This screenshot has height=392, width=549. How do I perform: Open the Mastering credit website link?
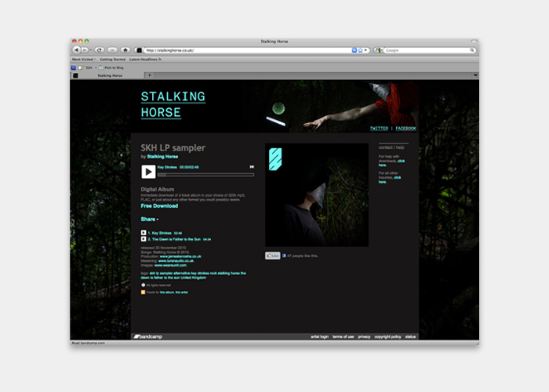coord(176,261)
